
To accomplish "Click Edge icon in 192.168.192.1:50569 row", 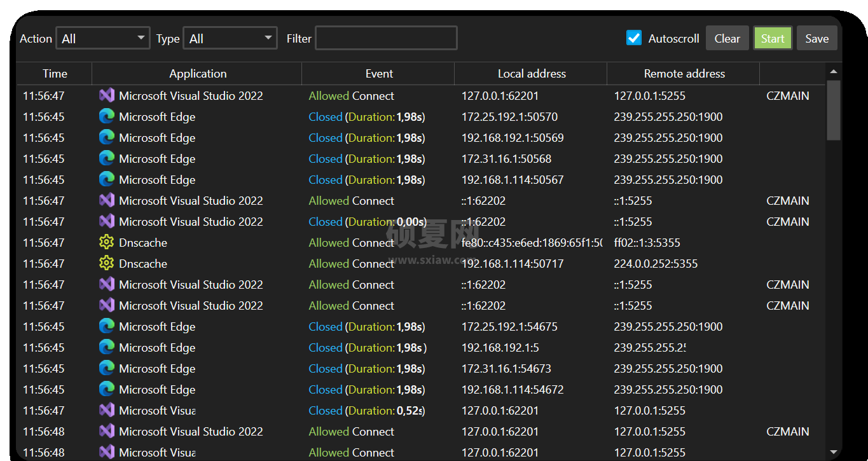I will coord(107,137).
